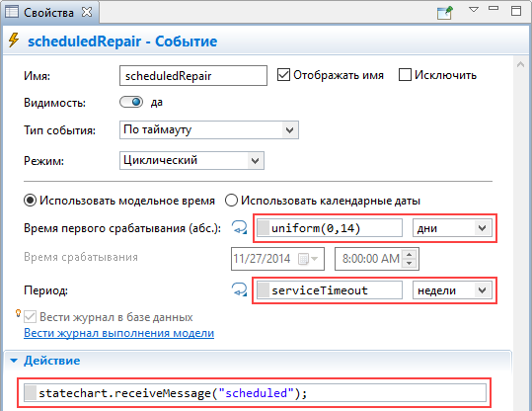532x411 pixels.
Task: Open calendar picker icon in date field
Action: (x=307, y=259)
